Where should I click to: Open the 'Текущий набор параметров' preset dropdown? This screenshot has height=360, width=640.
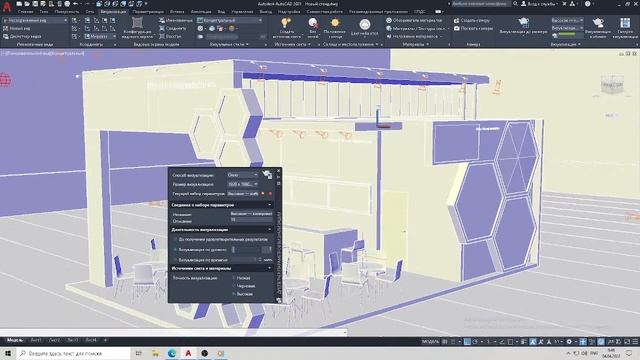pos(242,193)
